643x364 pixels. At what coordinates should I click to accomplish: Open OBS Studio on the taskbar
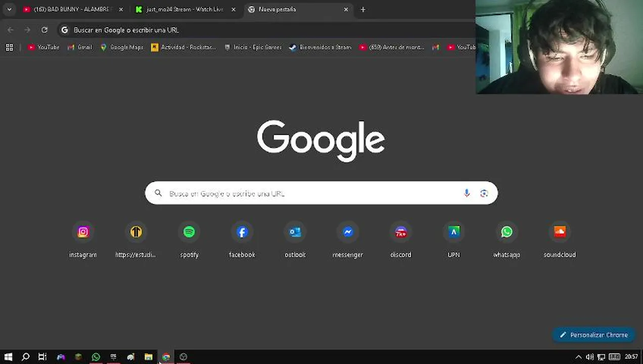(x=183, y=357)
